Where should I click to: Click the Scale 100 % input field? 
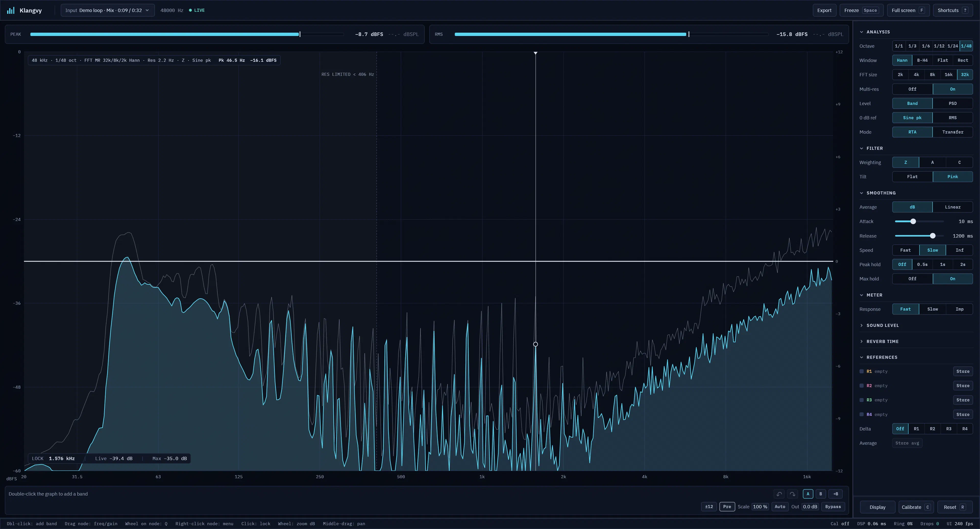click(x=760, y=507)
